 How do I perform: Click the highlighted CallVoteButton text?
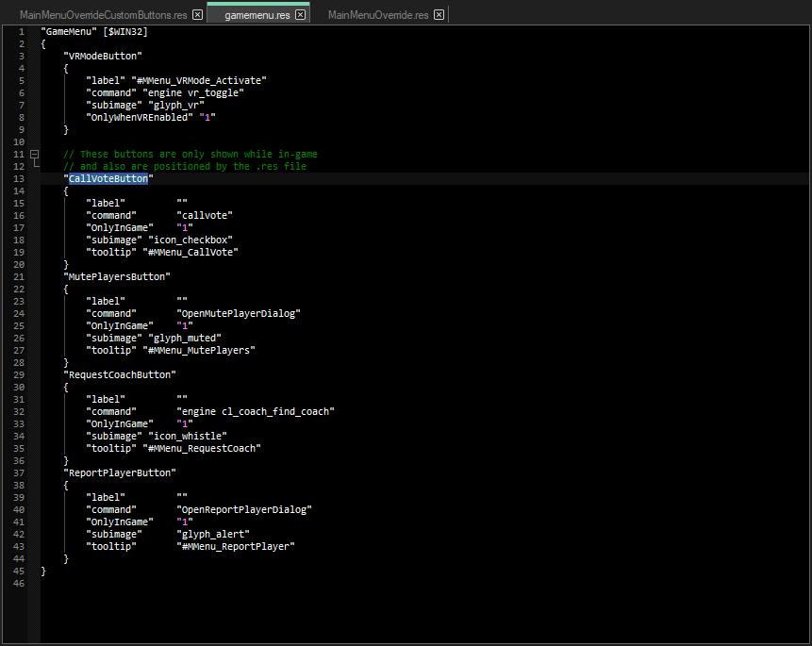click(x=108, y=178)
